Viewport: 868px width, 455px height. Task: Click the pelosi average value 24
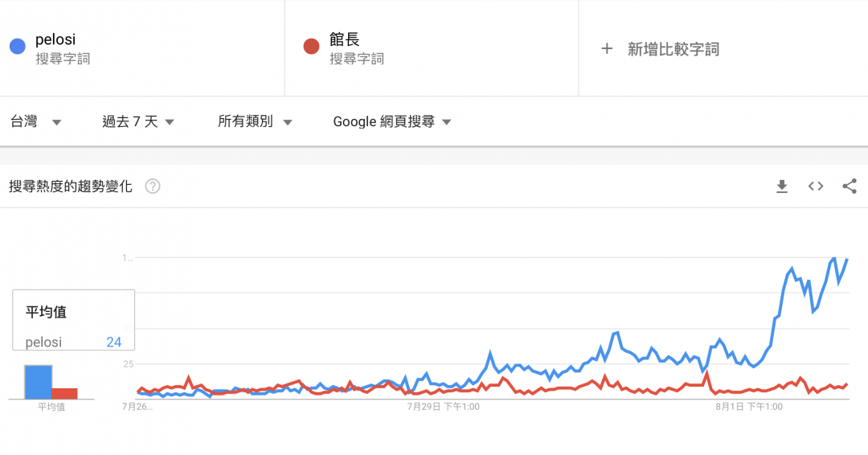pos(113,342)
